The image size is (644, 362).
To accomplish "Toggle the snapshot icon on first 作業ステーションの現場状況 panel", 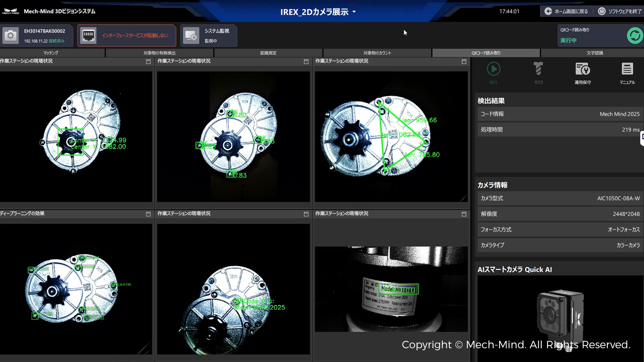I will (149, 62).
